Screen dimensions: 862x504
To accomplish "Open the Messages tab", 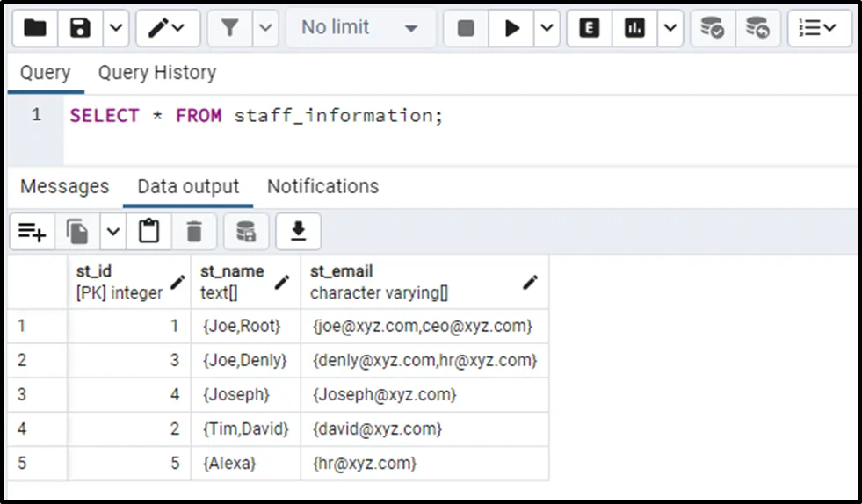I will [64, 187].
